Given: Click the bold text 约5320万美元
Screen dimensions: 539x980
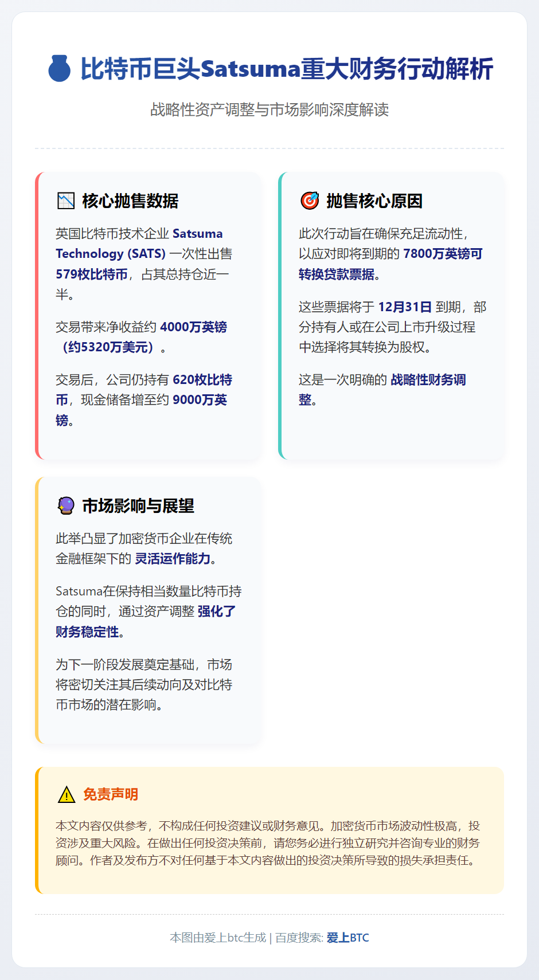Looking at the screenshot, I should (x=108, y=347).
